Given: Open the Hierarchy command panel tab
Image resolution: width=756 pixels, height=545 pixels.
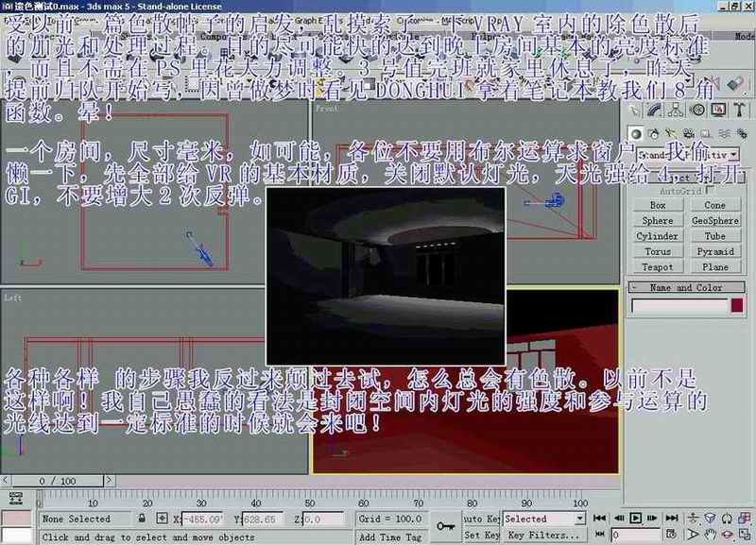Looking at the screenshot, I should click(x=676, y=111).
